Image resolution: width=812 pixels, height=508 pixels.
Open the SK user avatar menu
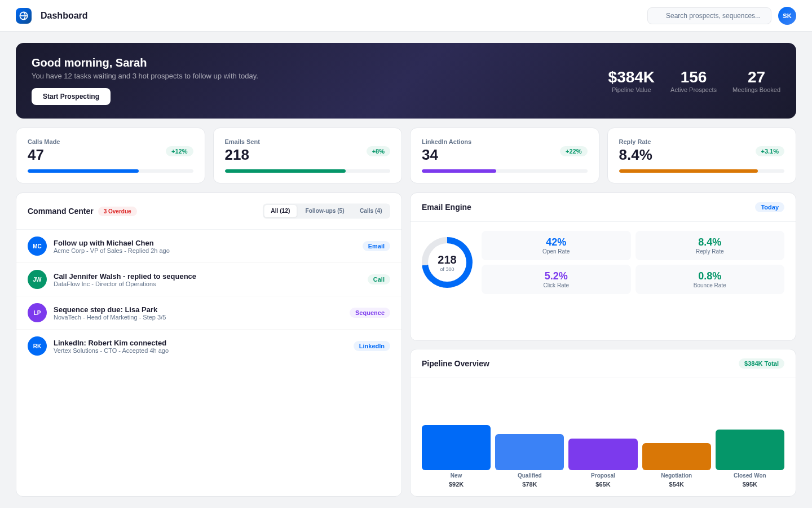787,16
